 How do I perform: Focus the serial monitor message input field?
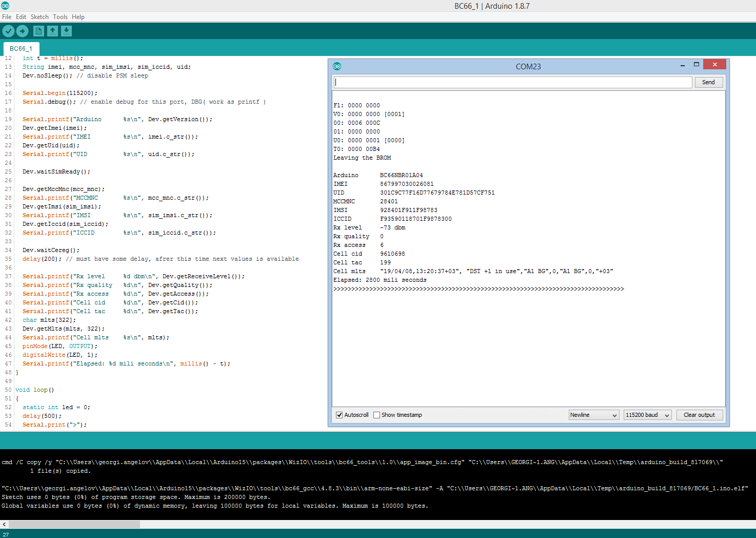coord(512,82)
